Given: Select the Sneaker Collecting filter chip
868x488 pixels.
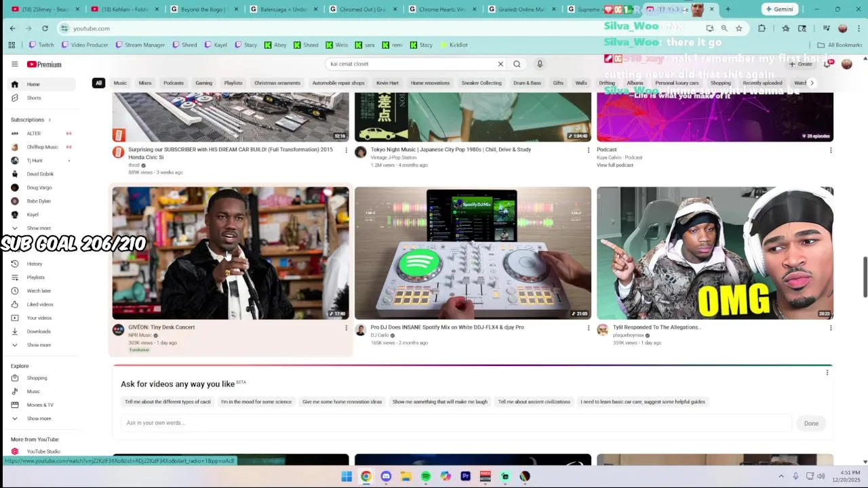Looking at the screenshot, I should coord(481,83).
